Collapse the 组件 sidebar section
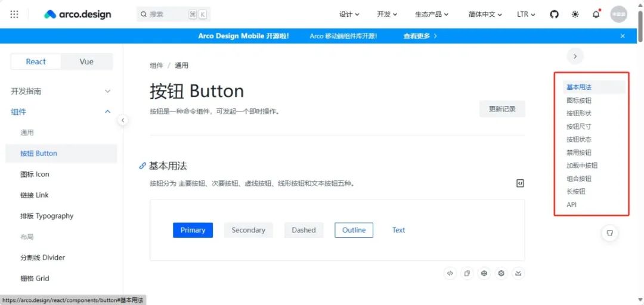 61,111
